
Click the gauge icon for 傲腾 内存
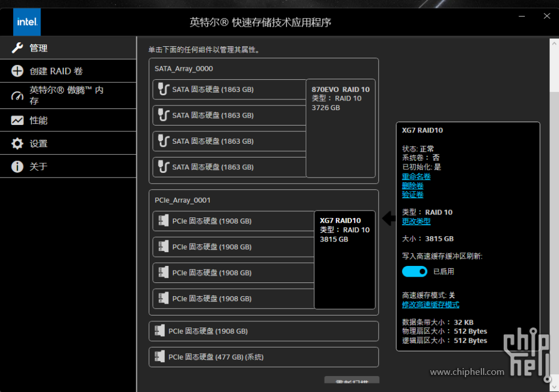pos(17,96)
